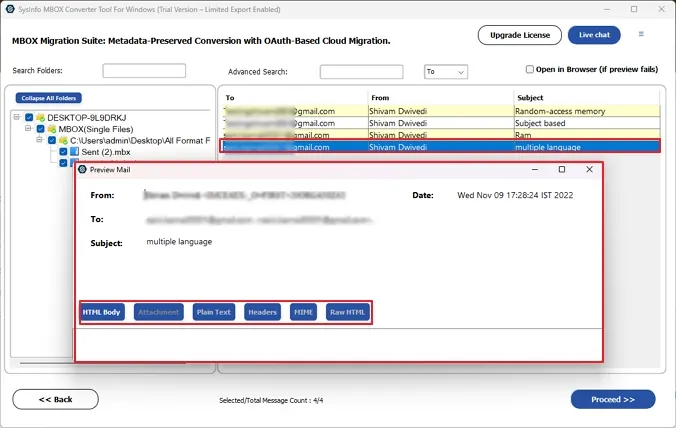Click the Upgrade License button
This screenshot has height=428, width=676.
click(520, 35)
